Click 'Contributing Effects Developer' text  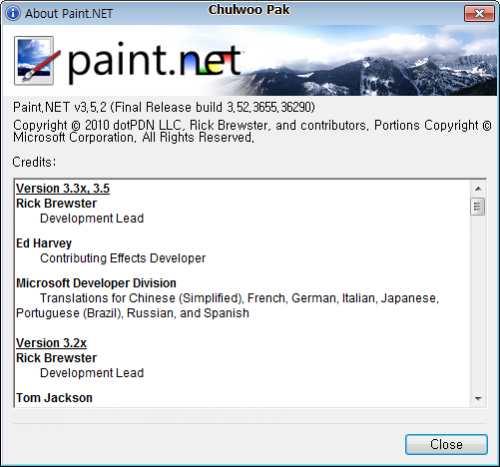tap(123, 258)
